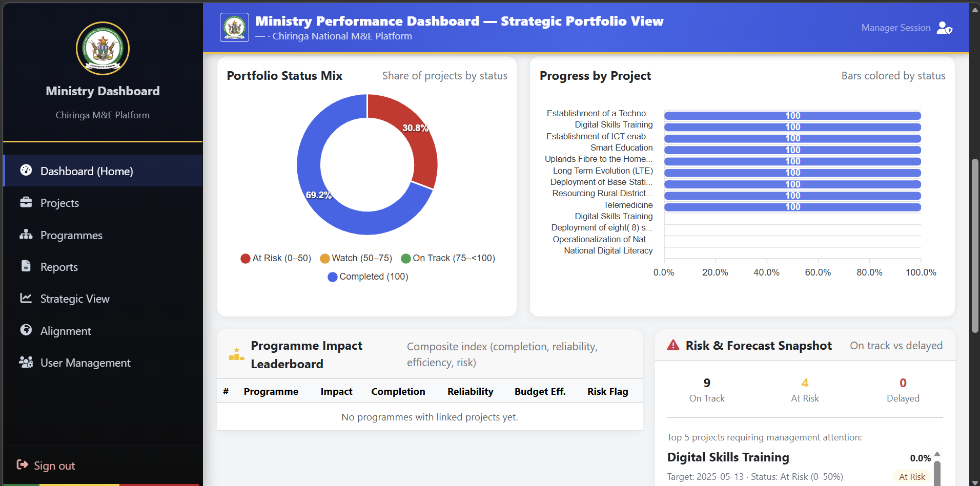This screenshot has height=486, width=980.
Task: Click the red warning triangle on Risk Snapshot
Action: [673, 345]
